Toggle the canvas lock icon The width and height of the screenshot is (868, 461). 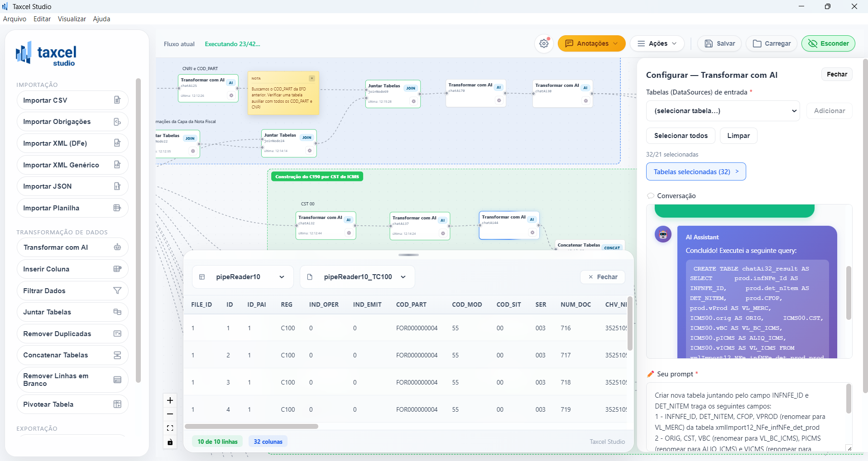(170, 442)
